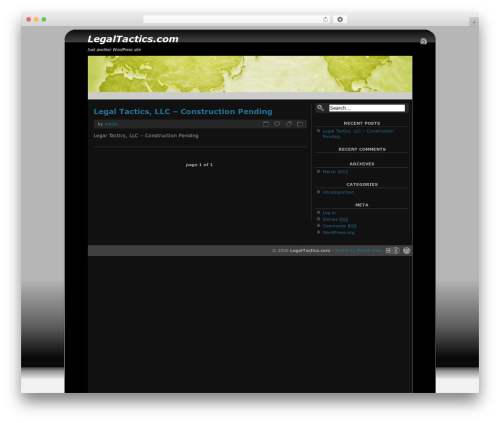Open the Log in link
Screen dimensions: 500x423
[x=329, y=213]
